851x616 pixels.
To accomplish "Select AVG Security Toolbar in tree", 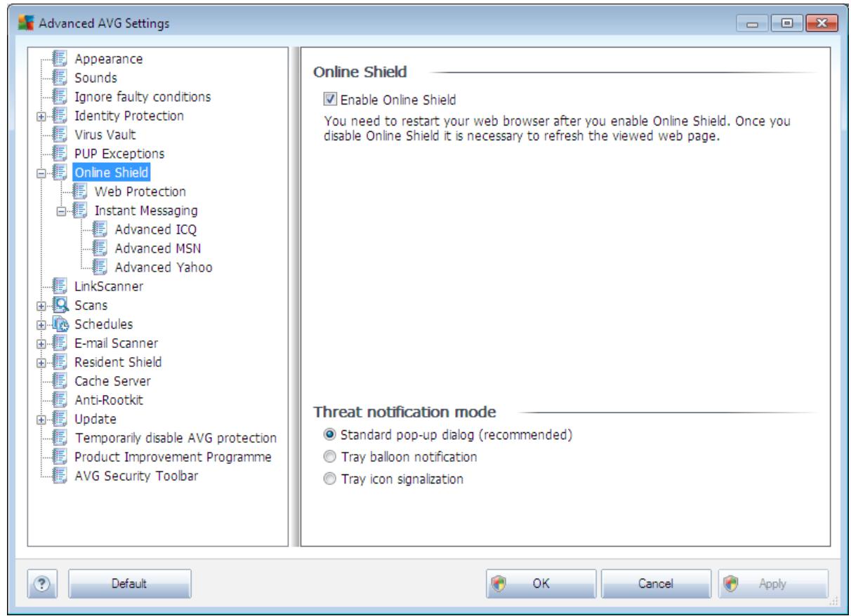I will click(136, 476).
